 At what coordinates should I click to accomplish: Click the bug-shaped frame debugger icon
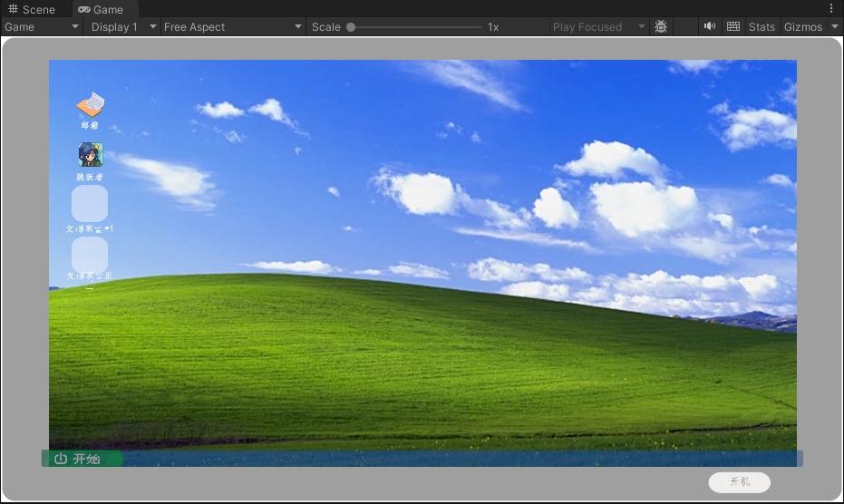point(661,27)
